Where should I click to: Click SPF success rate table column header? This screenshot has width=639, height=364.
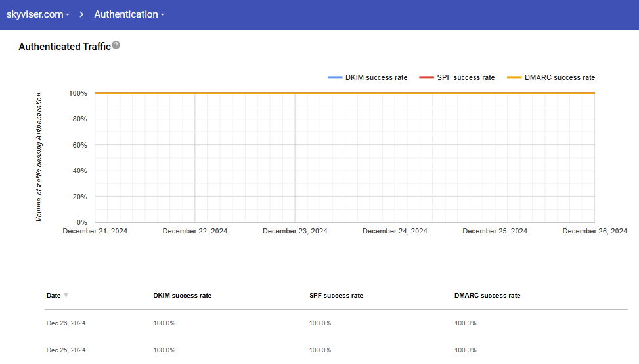(336, 296)
